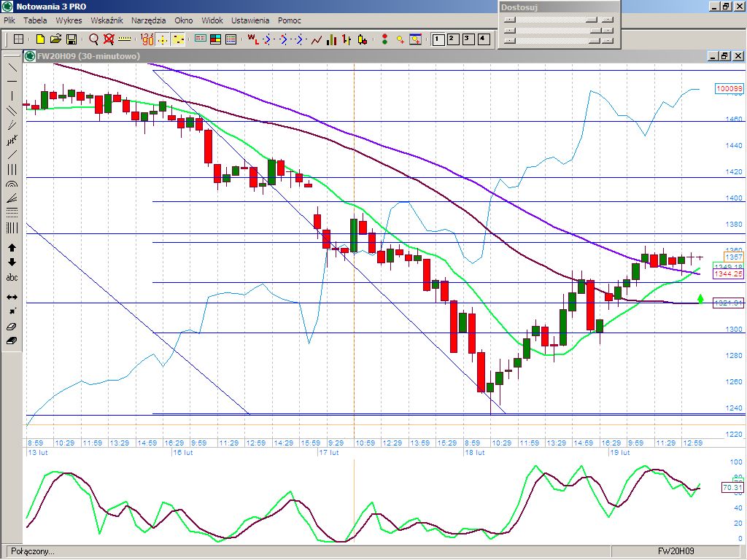The width and height of the screenshot is (747, 560).
Task: Open a file using the open folder icon
Action: click(x=55, y=39)
